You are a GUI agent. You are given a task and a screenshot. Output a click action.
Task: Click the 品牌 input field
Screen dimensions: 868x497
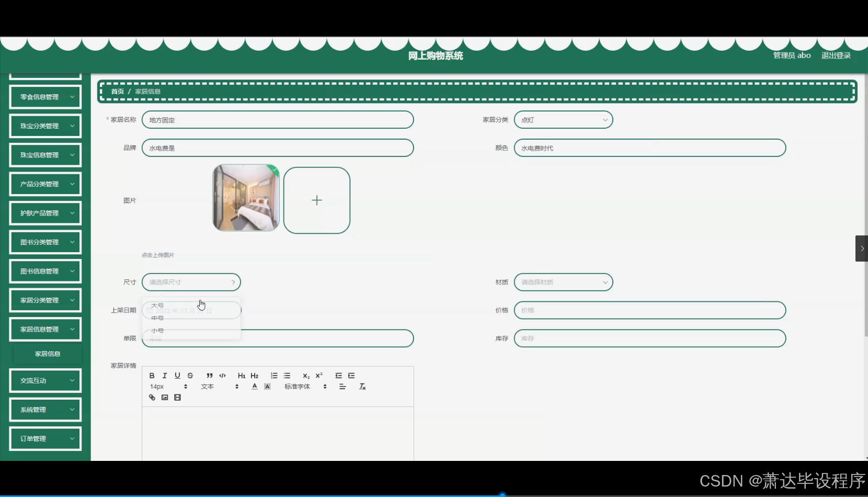tap(278, 148)
